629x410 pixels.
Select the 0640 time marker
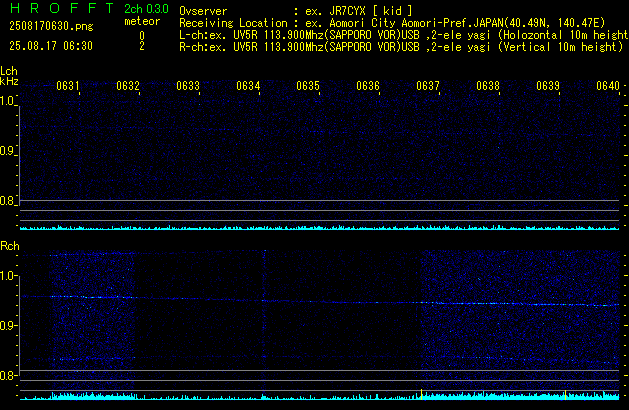click(608, 86)
